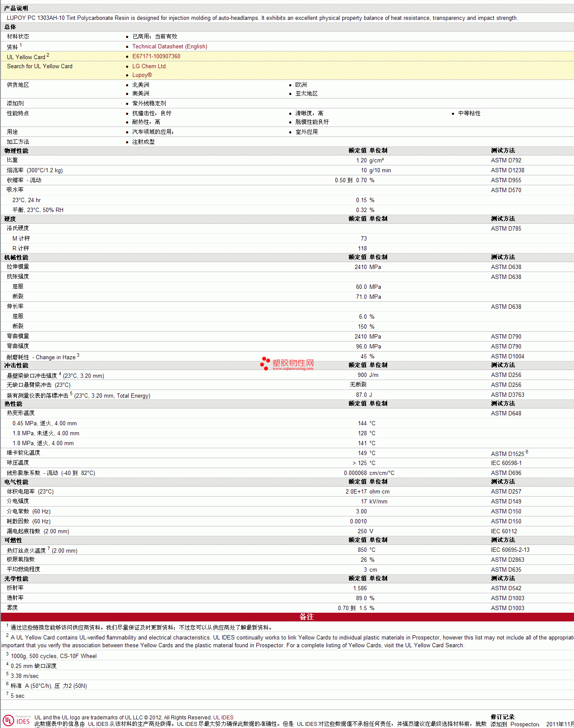Click the 2.0E+17 ohm·cm resistivity value

point(367,491)
